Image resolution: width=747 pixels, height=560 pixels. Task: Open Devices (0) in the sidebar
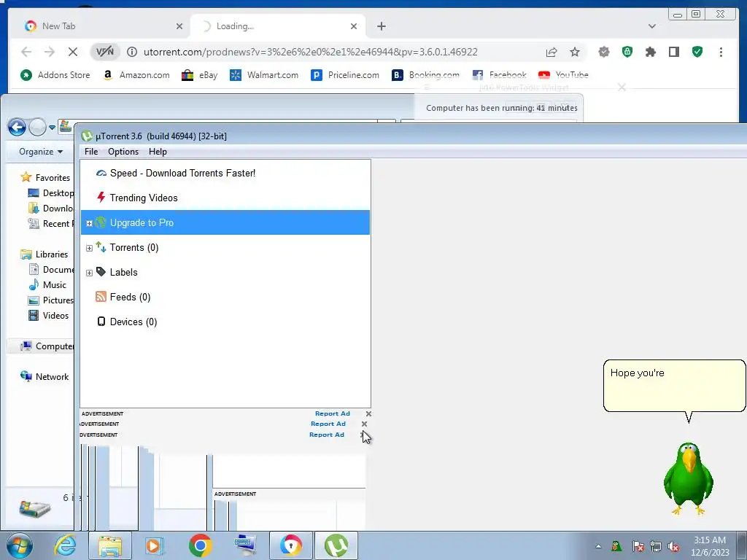[x=133, y=322]
